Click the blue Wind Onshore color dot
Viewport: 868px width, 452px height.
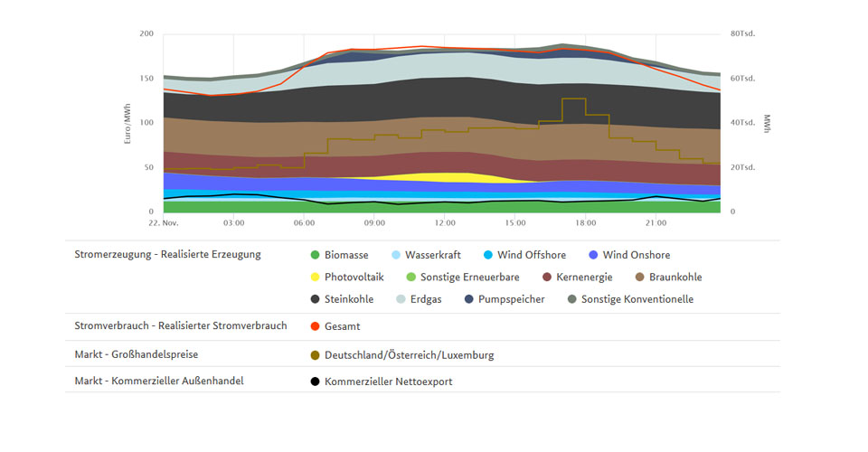593,255
